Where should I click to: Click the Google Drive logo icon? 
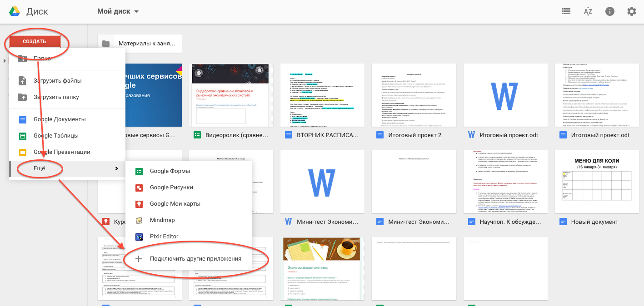pyautogui.click(x=15, y=11)
